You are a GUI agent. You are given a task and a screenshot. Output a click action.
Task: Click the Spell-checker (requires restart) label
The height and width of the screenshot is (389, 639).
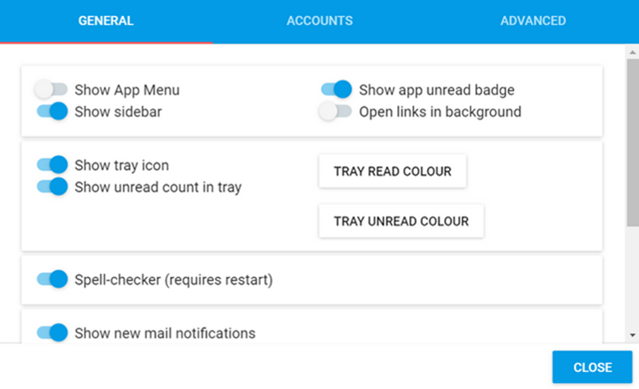pyautogui.click(x=174, y=280)
